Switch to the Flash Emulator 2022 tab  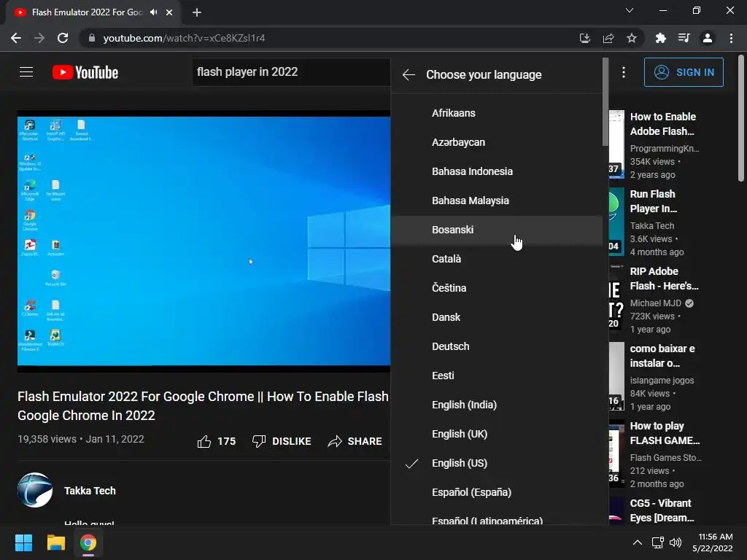(93, 12)
